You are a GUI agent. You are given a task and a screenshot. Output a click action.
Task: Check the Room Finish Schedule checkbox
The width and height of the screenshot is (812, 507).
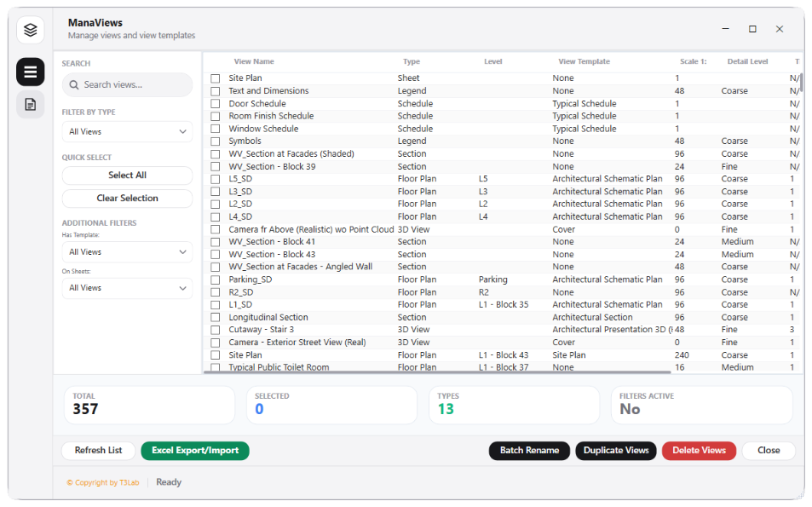pos(216,117)
